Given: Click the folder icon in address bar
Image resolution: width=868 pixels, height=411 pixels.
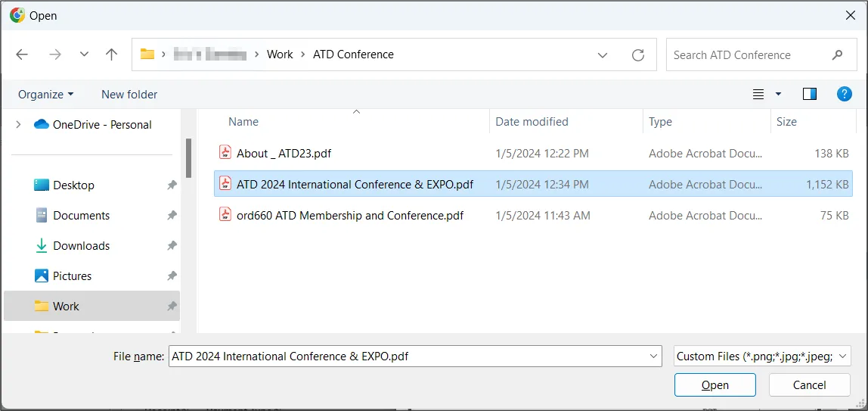Looking at the screenshot, I should (147, 54).
